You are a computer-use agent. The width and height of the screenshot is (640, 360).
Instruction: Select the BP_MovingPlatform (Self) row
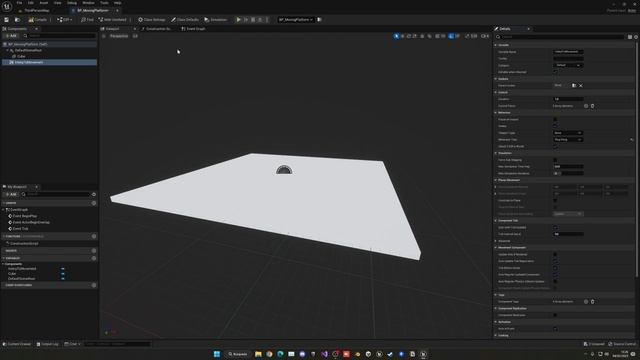(x=49, y=44)
